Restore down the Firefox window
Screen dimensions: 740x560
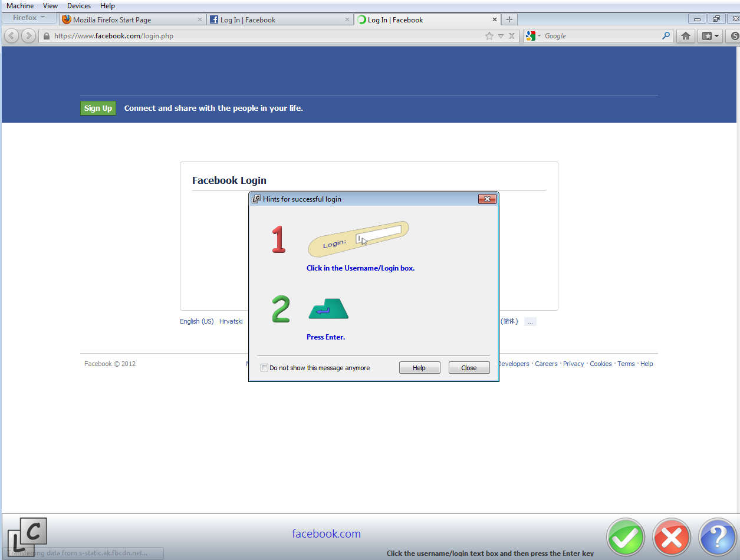coord(716,19)
